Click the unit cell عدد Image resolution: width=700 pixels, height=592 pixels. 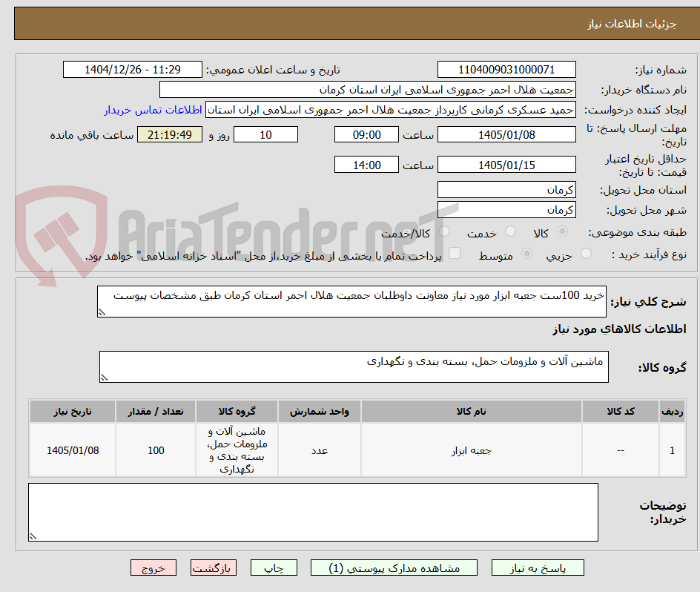(320, 450)
